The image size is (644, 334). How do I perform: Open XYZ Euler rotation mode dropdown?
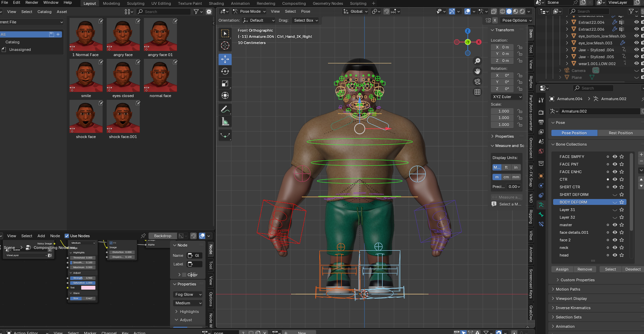pos(507,97)
